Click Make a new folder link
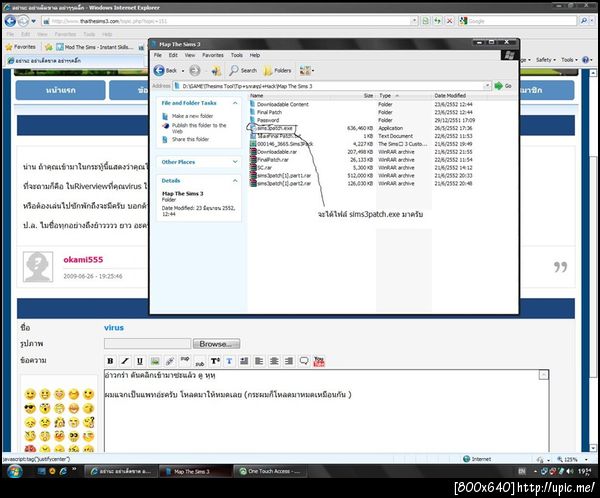600x498 pixels. click(x=192, y=116)
